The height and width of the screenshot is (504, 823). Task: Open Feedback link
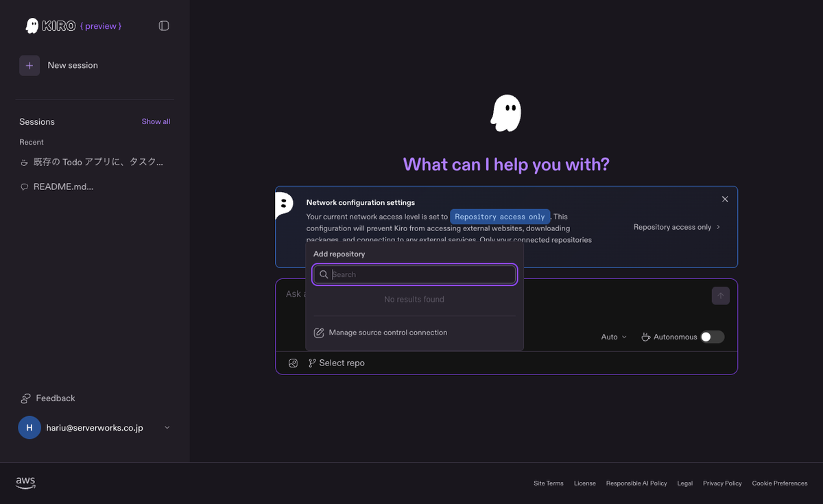[56, 398]
